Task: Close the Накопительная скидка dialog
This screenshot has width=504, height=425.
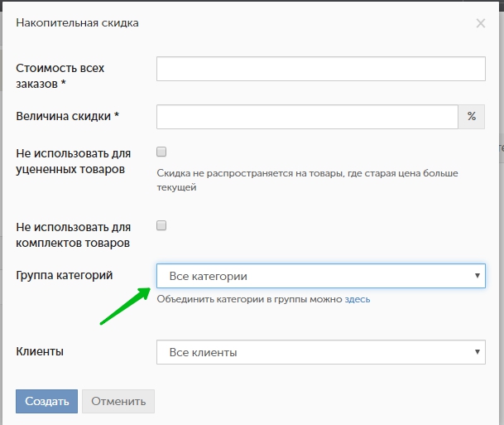Action: pos(480,23)
